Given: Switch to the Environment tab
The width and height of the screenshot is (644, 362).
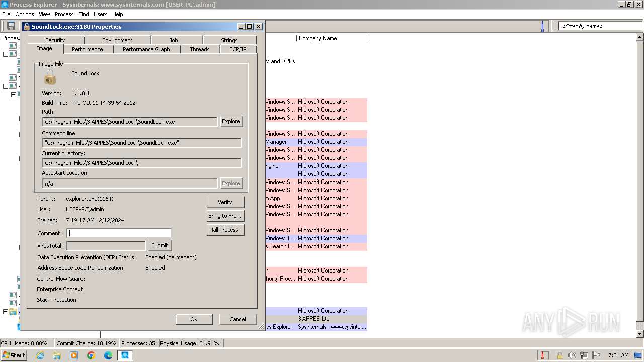Looking at the screenshot, I should tap(117, 40).
